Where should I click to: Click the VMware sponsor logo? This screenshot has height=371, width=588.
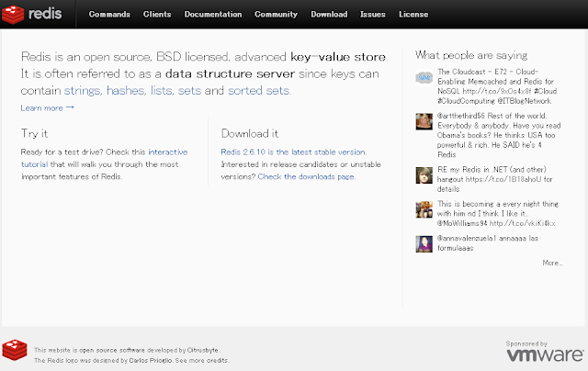pos(545,354)
